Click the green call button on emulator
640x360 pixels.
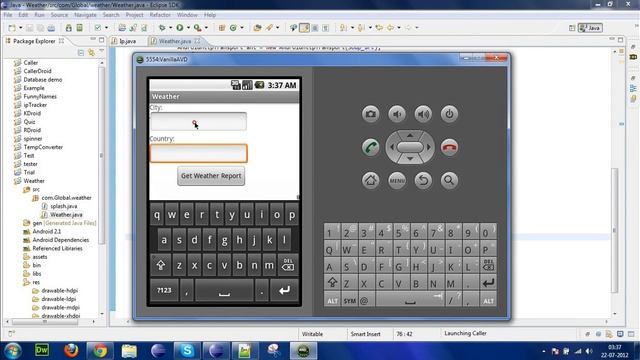[x=371, y=147]
